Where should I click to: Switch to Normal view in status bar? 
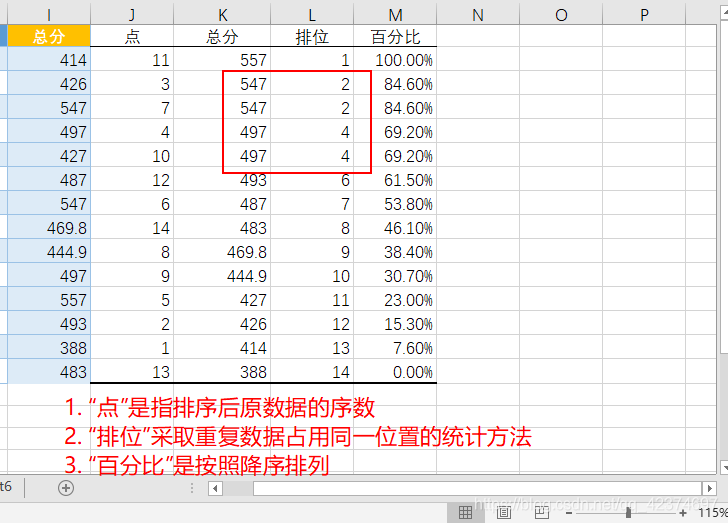(x=465, y=513)
